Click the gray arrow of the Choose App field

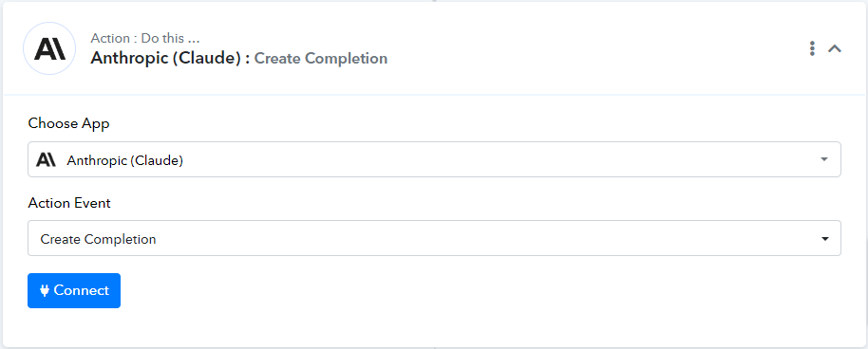point(824,160)
